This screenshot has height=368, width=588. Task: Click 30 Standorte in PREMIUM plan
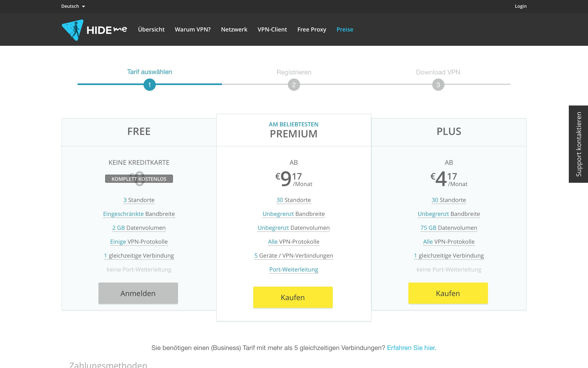(294, 200)
